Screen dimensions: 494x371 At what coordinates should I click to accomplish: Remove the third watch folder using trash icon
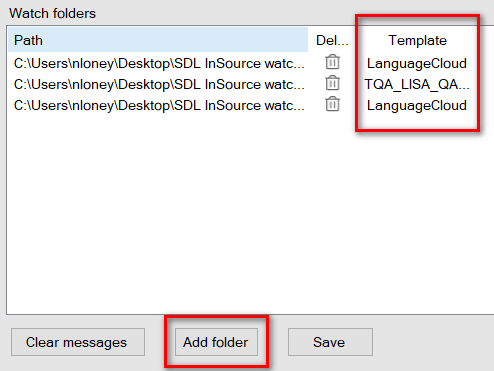(332, 104)
